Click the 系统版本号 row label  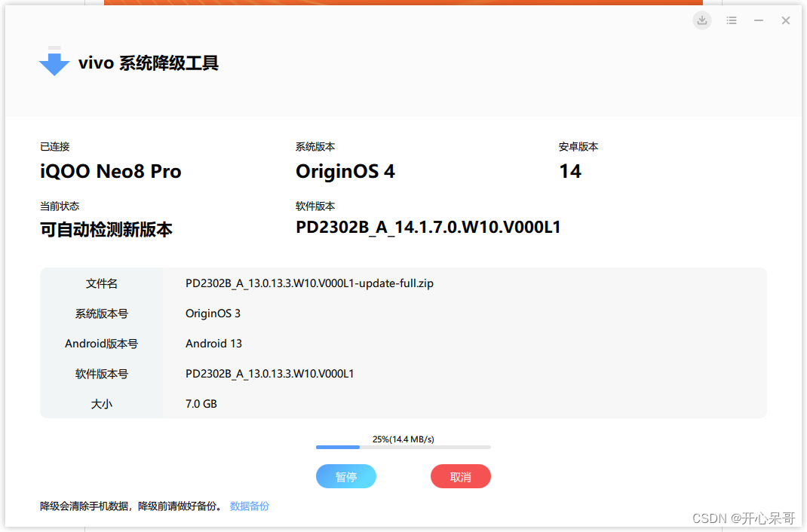pos(101,313)
